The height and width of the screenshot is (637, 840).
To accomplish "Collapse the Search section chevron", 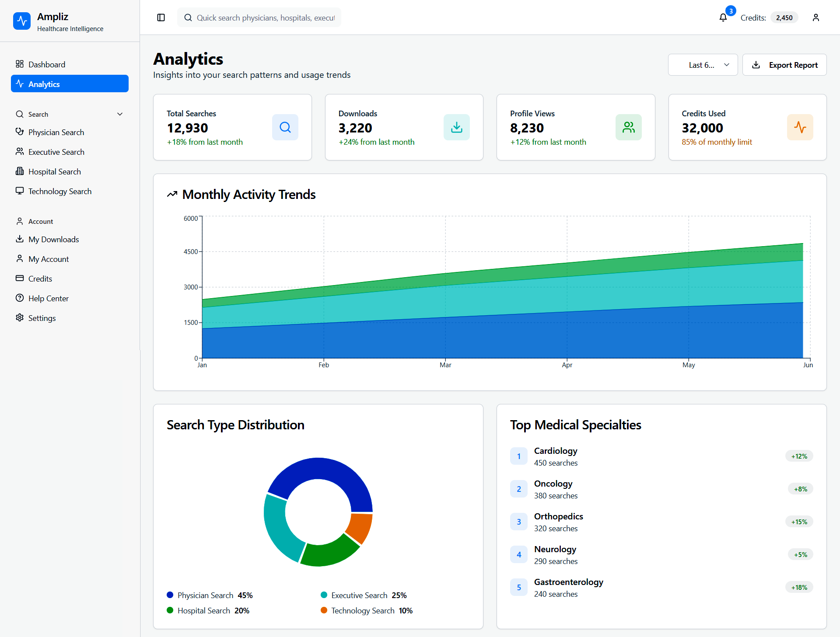I will [x=120, y=114].
